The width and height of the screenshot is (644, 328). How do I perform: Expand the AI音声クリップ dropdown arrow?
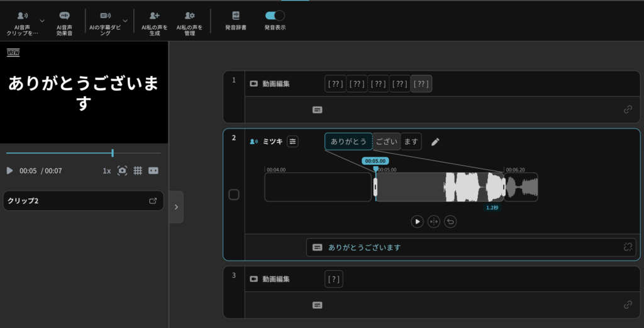[42, 21]
